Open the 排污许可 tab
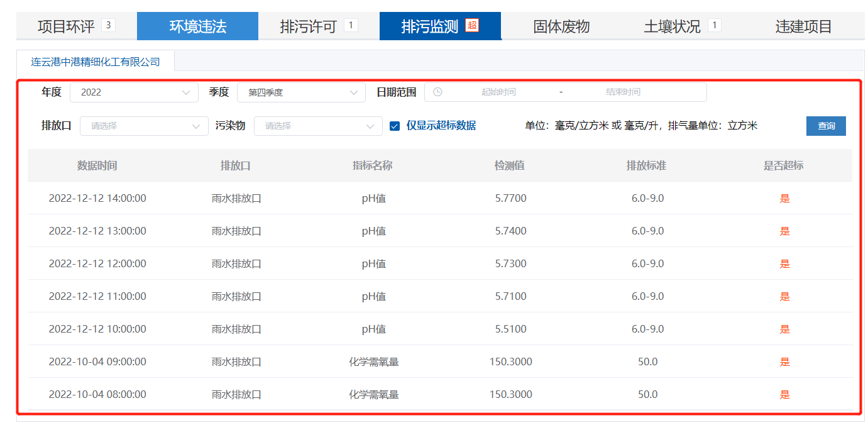Screen dimensions: 868x425 tap(319, 26)
